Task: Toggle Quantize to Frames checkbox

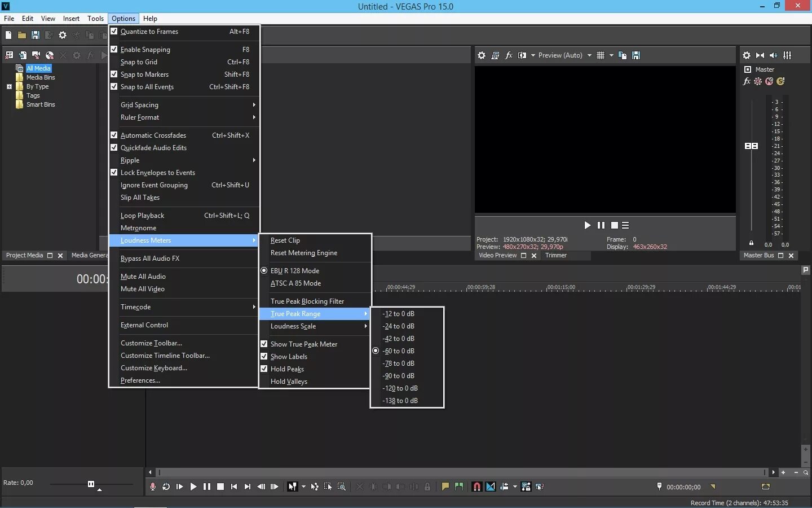Action: click(x=114, y=32)
